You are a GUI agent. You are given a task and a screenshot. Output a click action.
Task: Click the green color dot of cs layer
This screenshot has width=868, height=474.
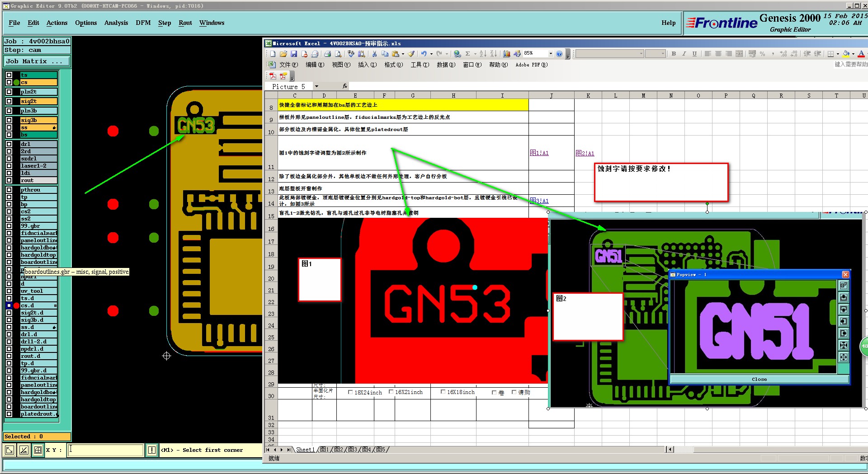(x=16, y=82)
